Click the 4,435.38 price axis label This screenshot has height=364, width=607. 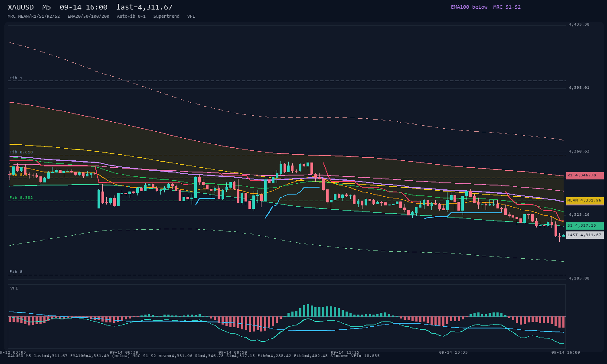tap(579, 24)
